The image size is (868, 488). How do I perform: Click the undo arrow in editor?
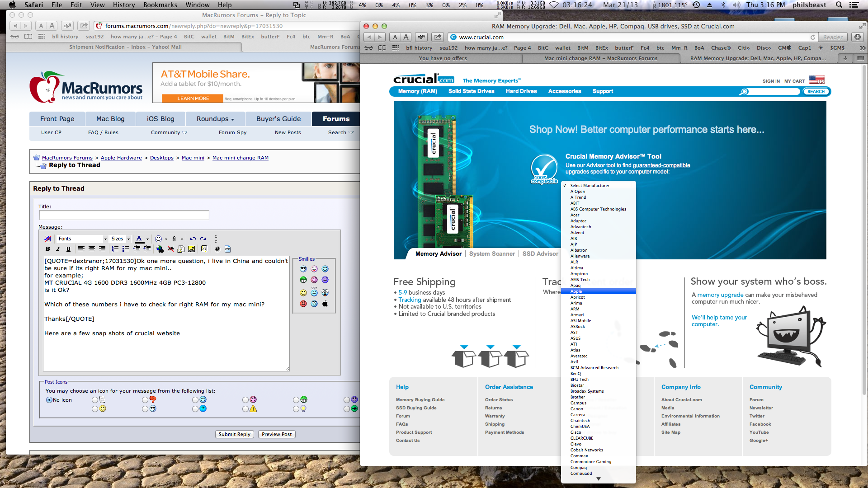(193, 239)
